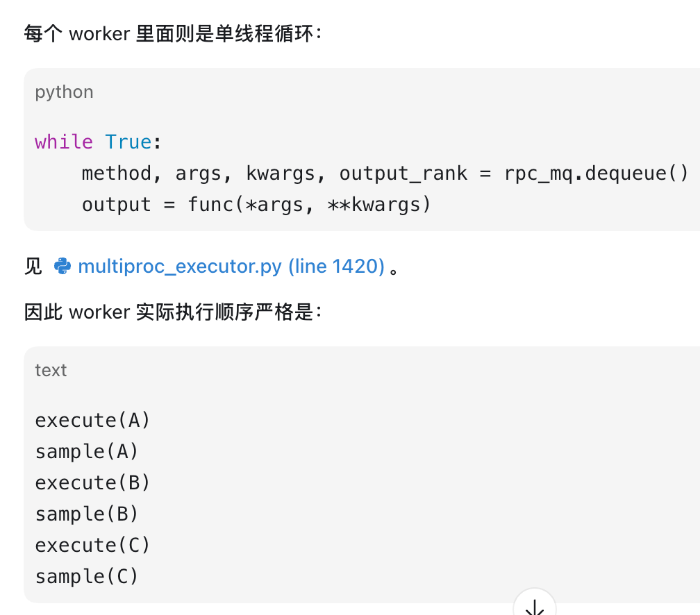Click the 'kwargs,' variable in the dequeue line
This screenshot has height=615, width=700.
[x=285, y=173]
